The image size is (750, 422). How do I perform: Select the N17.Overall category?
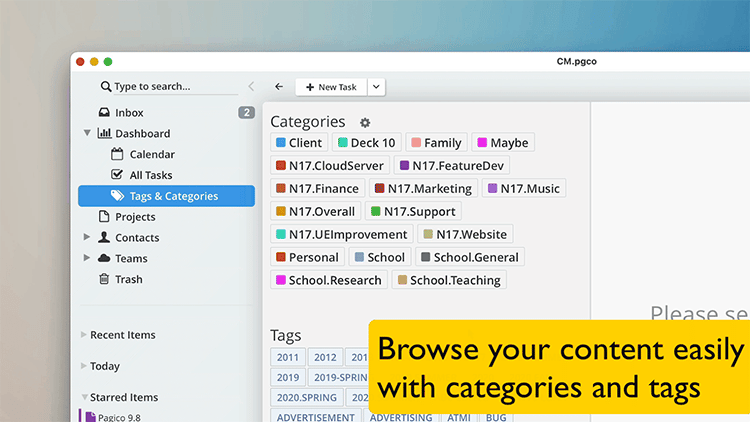(316, 211)
